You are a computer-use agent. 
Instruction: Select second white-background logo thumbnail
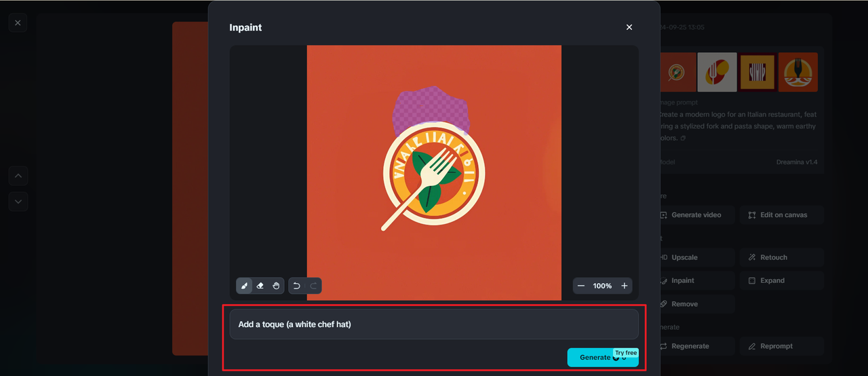(x=717, y=72)
